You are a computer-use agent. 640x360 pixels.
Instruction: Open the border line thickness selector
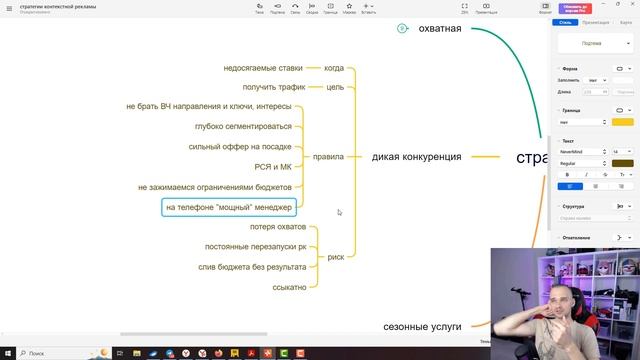coord(583,122)
